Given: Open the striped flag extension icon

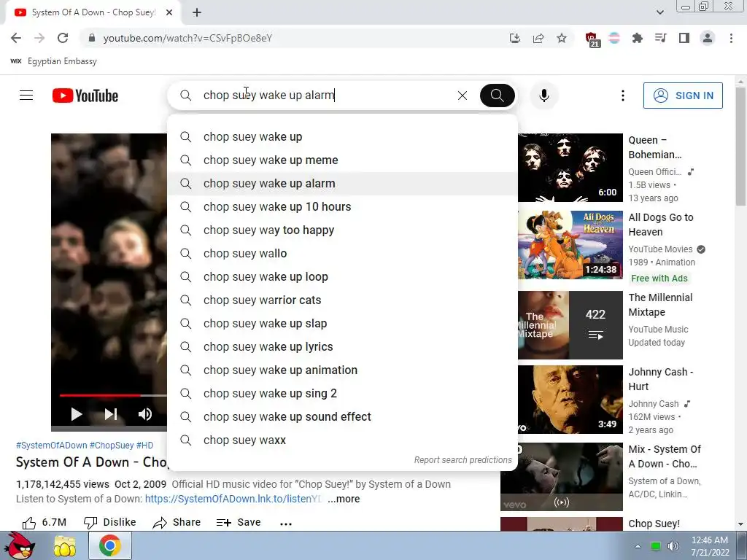Looking at the screenshot, I should point(614,38).
